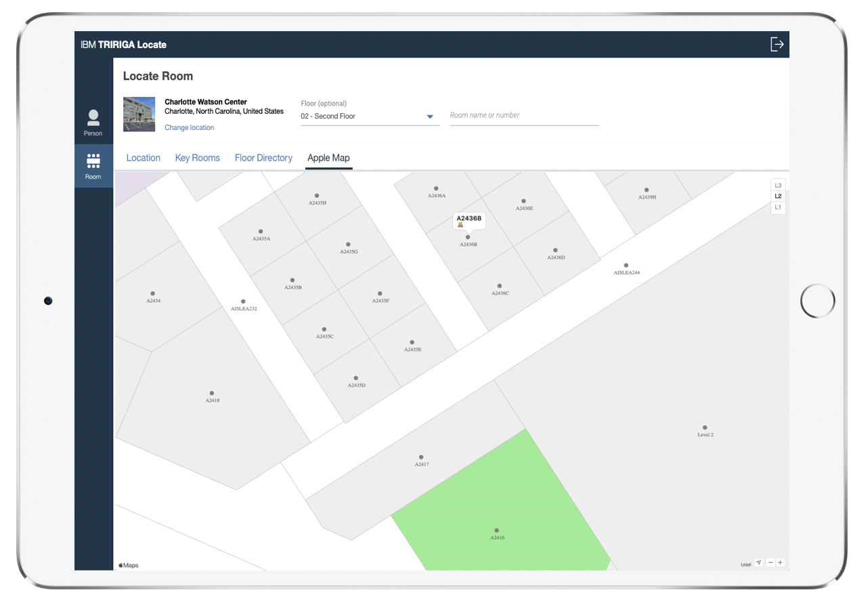868x607 pixels.
Task: Select the A2436E room marker dot
Action: click(x=523, y=201)
